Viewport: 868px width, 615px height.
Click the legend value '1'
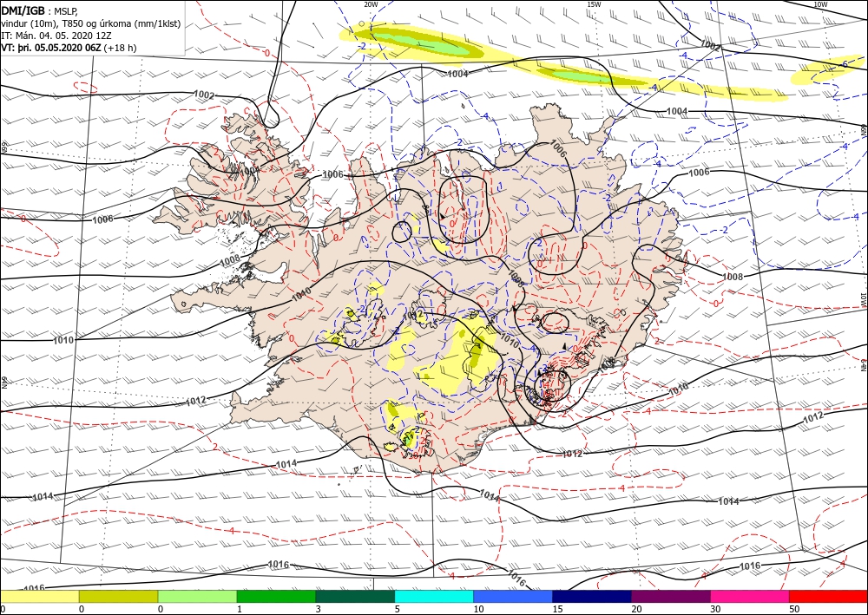pyautogui.click(x=240, y=610)
